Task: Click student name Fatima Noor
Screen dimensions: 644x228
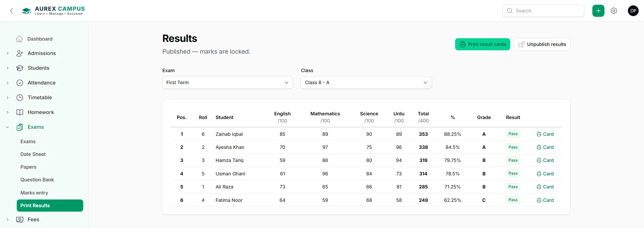Action: (229, 200)
